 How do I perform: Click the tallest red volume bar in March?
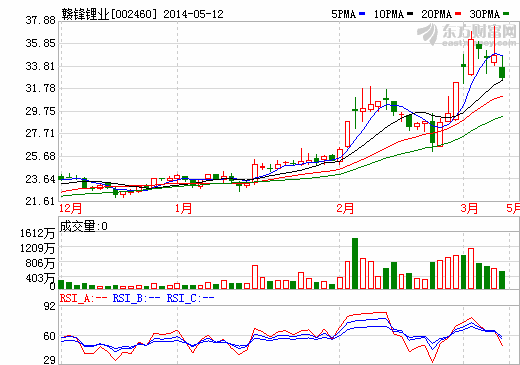(471, 268)
